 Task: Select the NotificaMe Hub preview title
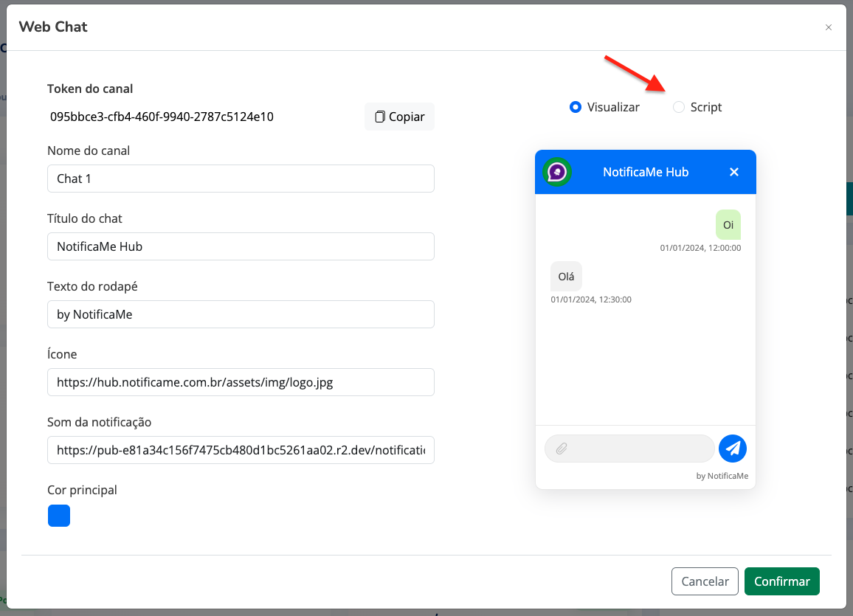coord(646,172)
